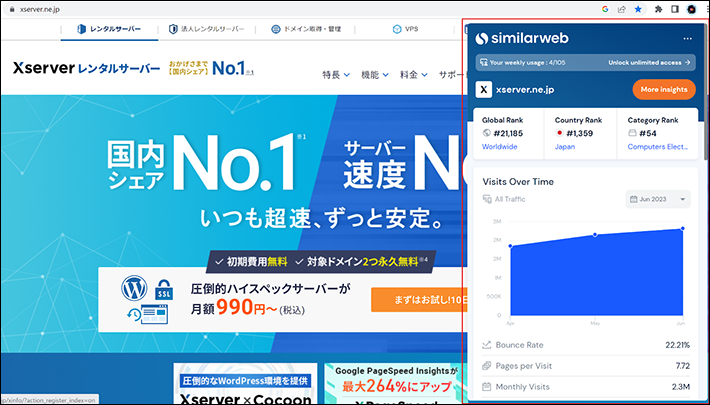Click the More insights button
Viewport: 710px width, 405px height.
[664, 90]
